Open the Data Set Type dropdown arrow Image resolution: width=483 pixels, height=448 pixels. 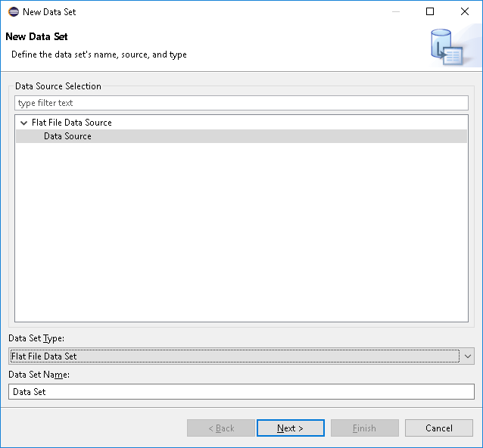pos(468,356)
